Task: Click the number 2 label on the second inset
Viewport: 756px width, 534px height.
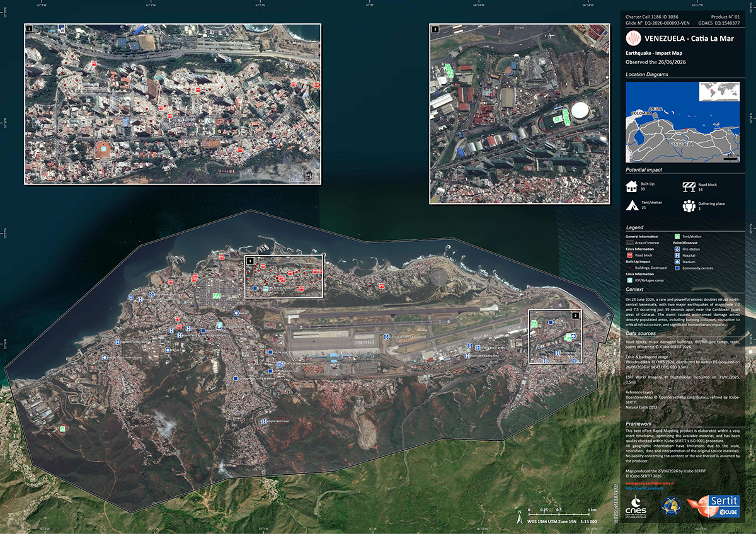Action: pyautogui.click(x=435, y=29)
